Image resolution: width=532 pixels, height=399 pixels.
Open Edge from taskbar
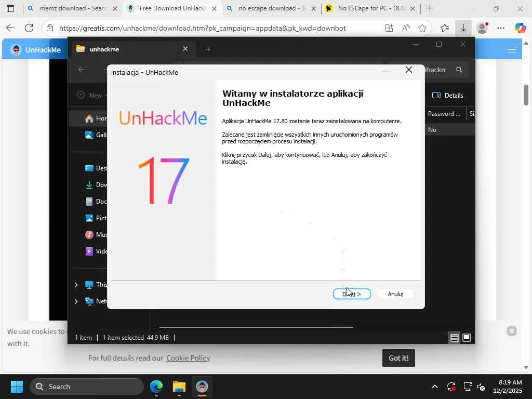156,387
